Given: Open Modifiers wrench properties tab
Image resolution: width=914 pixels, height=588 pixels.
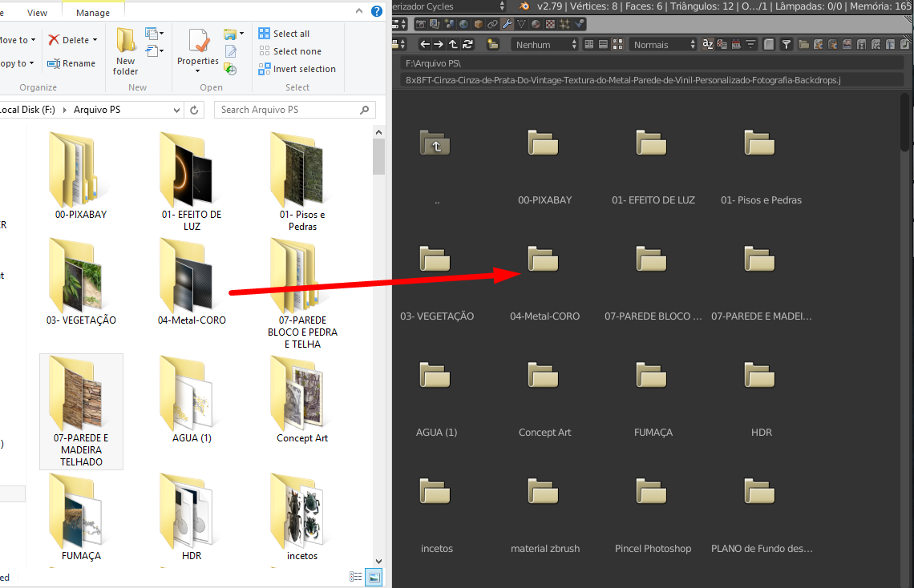Looking at the screenshot, I should pos(508,24).
